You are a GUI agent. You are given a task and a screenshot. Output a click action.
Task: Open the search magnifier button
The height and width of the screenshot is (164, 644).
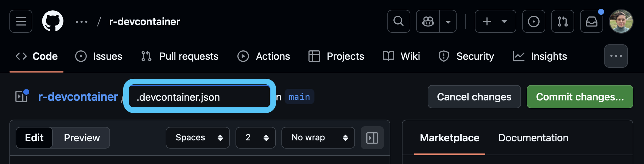[x=399, y=21]
